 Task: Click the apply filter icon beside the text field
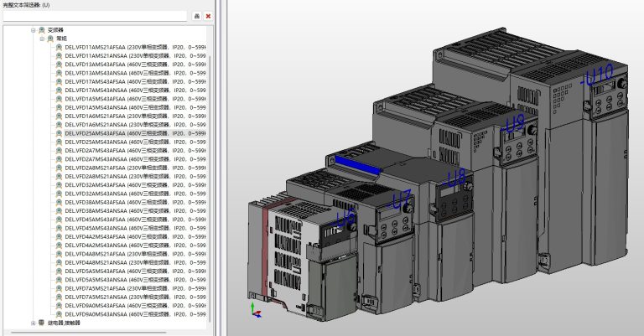tap(197, 16)
